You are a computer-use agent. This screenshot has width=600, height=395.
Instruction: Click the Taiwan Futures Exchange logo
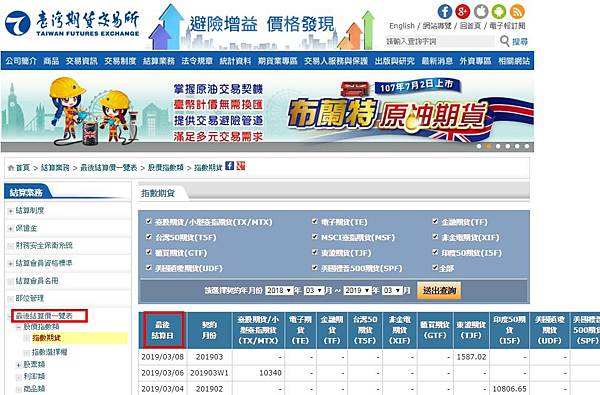click(73, 24)
